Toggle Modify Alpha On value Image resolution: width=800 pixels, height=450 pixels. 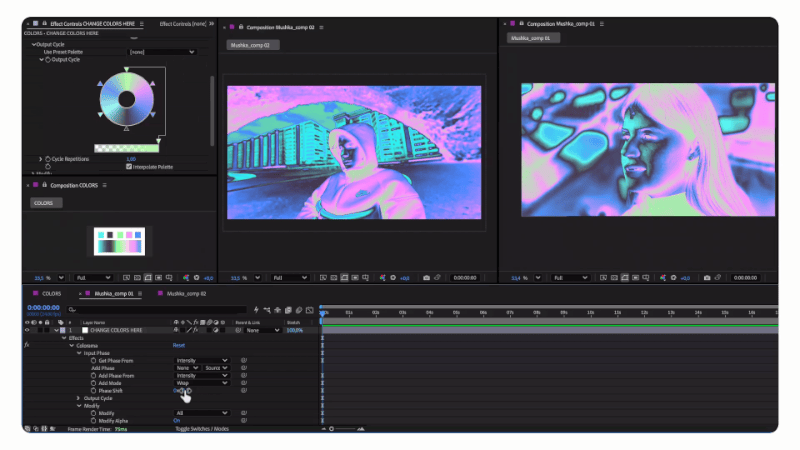[x=177, y=420]
